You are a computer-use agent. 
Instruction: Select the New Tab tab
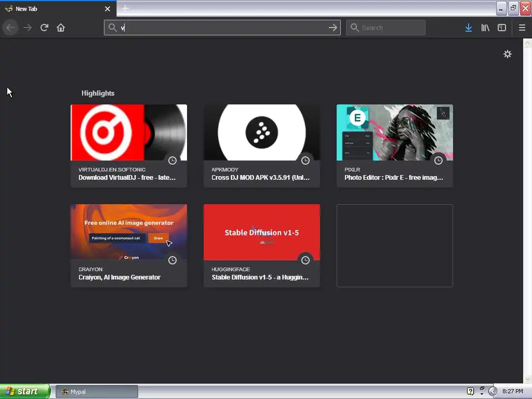click(58, 9)
